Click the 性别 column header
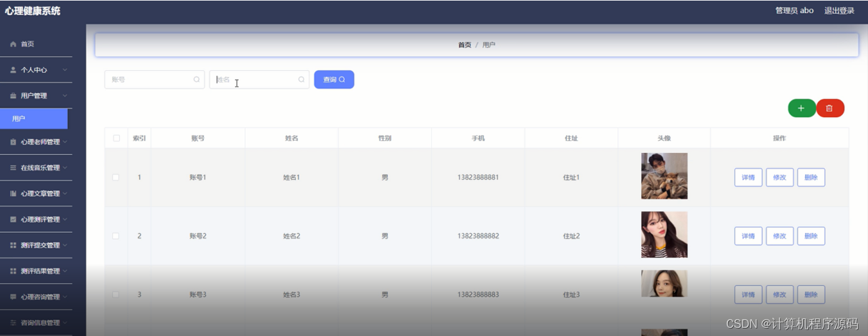This screenshot has height=336, width=868. point(385,138)
